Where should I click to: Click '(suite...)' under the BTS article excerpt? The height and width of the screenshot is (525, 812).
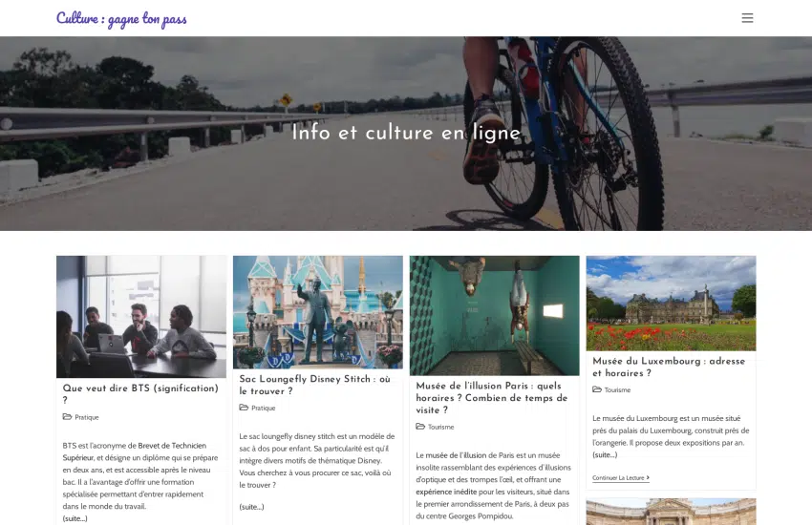coord(75,518)
